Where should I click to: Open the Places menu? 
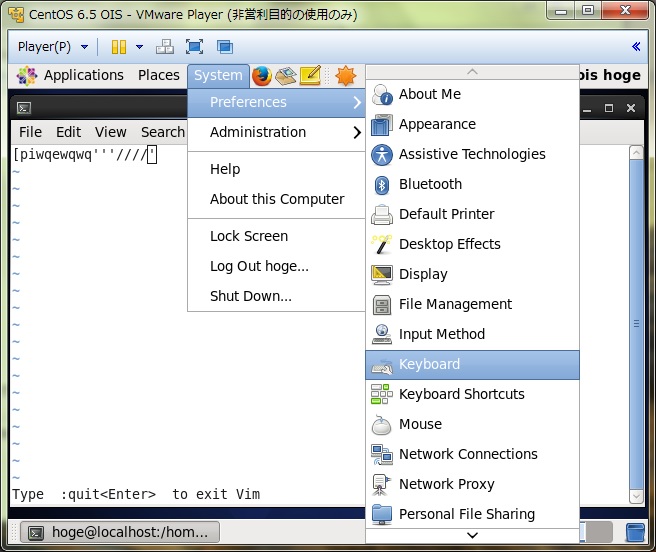(159, 75)
